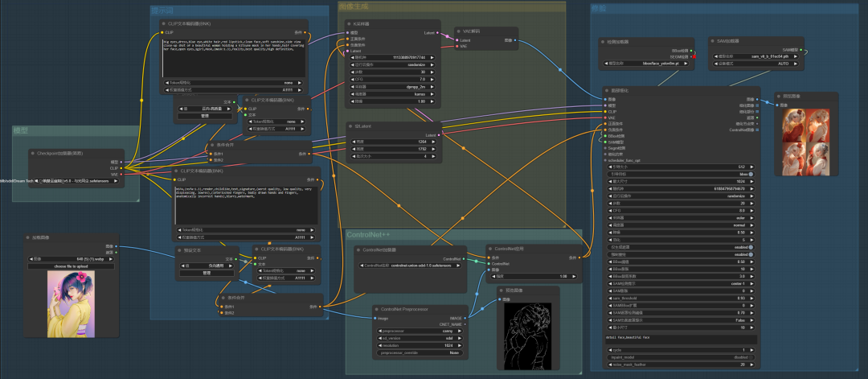Open the Checkpoint safetensors model dropdown

[76, 181]
